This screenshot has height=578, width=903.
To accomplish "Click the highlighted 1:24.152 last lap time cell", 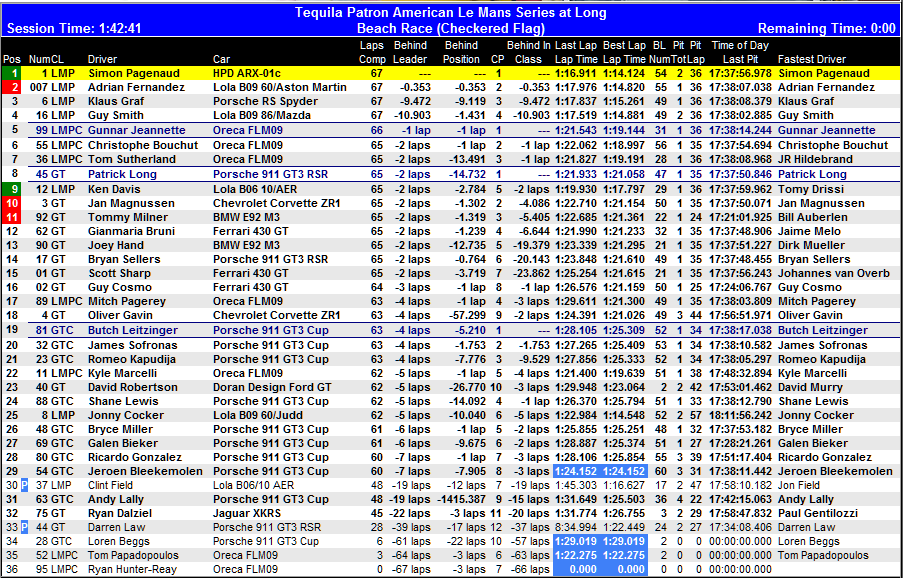I will [x=575, y=471].
